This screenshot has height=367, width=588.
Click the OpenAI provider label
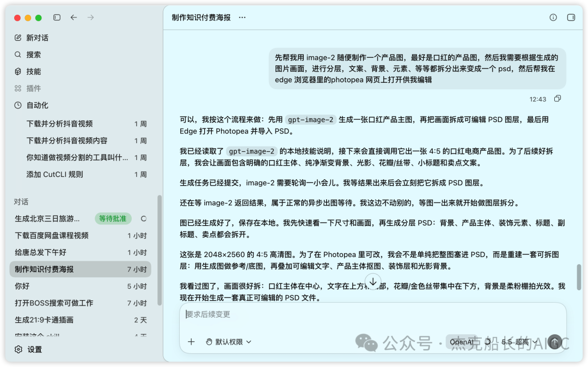tap(461, 342)
